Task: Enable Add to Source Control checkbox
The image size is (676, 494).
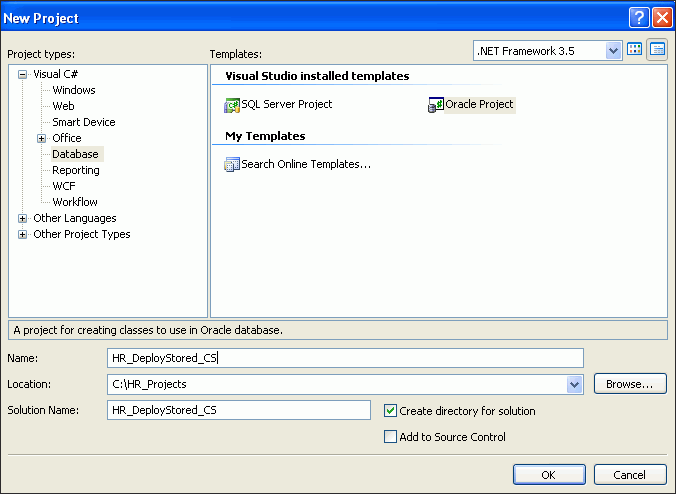Action: click(391, 436)
